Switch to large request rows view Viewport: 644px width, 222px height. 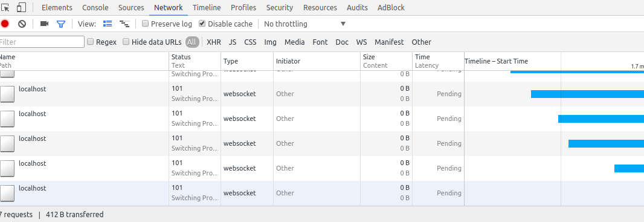click(x=108, y=24)
